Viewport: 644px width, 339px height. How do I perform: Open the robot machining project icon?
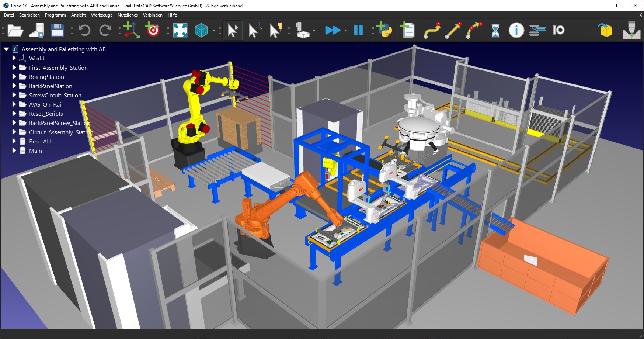point(631,30)
